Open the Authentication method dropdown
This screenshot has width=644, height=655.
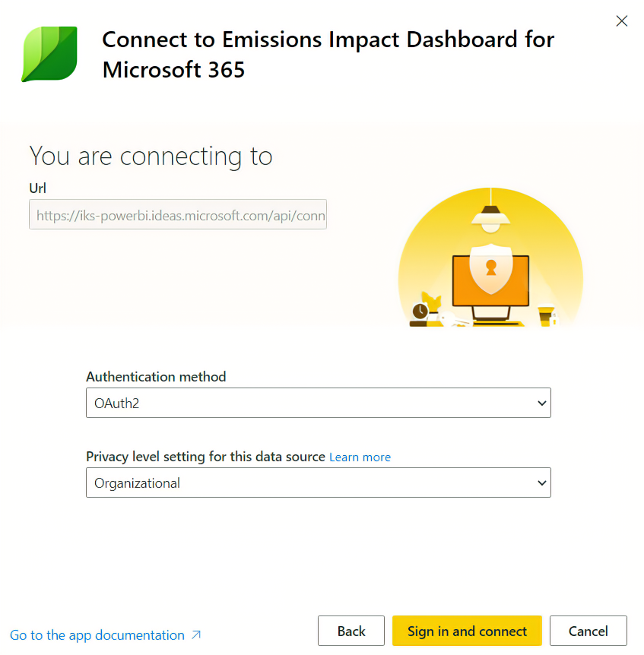(318, 403)
